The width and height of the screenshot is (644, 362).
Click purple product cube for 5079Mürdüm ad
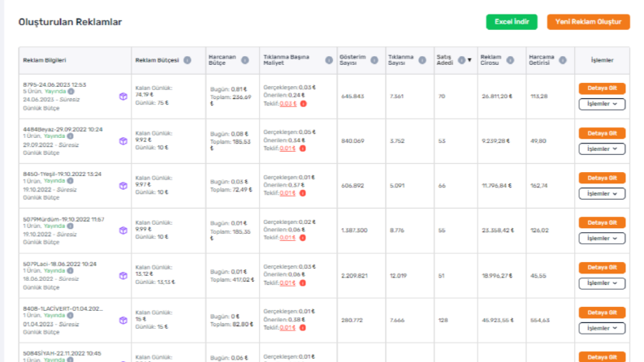[123, 231]
